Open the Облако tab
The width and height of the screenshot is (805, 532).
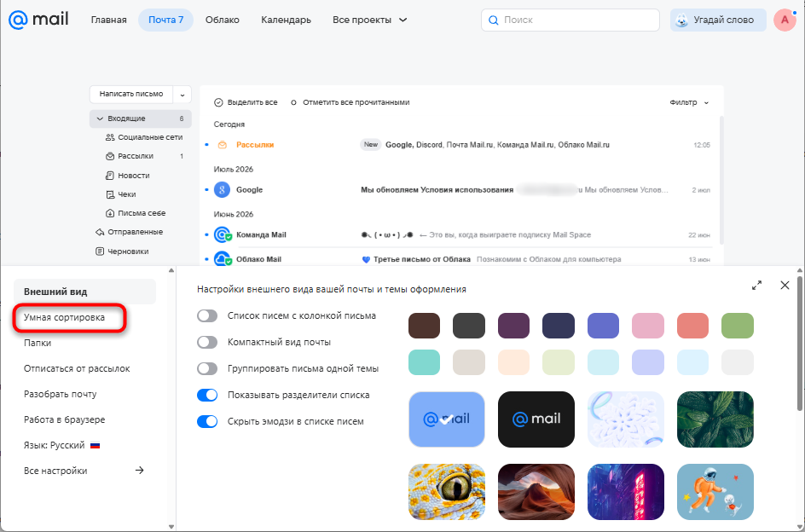pyautogui.click(x=223, y=20)
